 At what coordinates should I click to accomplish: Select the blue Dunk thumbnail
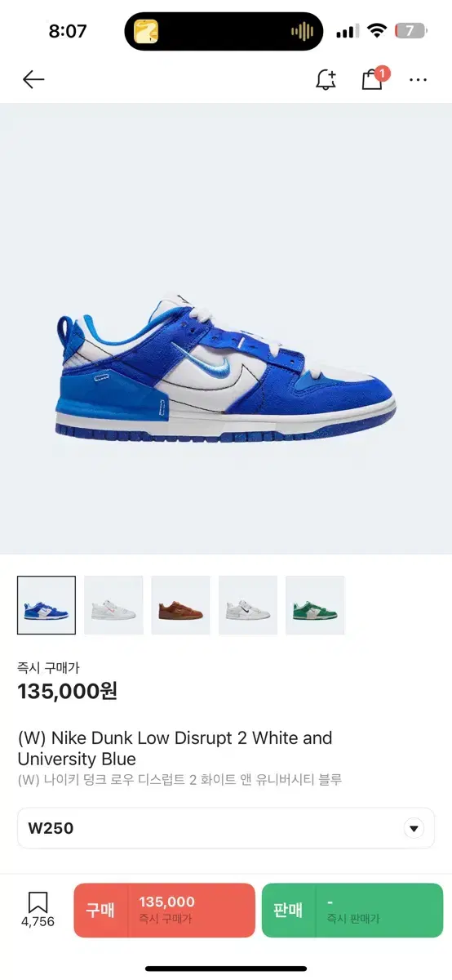tap(47, 605)
